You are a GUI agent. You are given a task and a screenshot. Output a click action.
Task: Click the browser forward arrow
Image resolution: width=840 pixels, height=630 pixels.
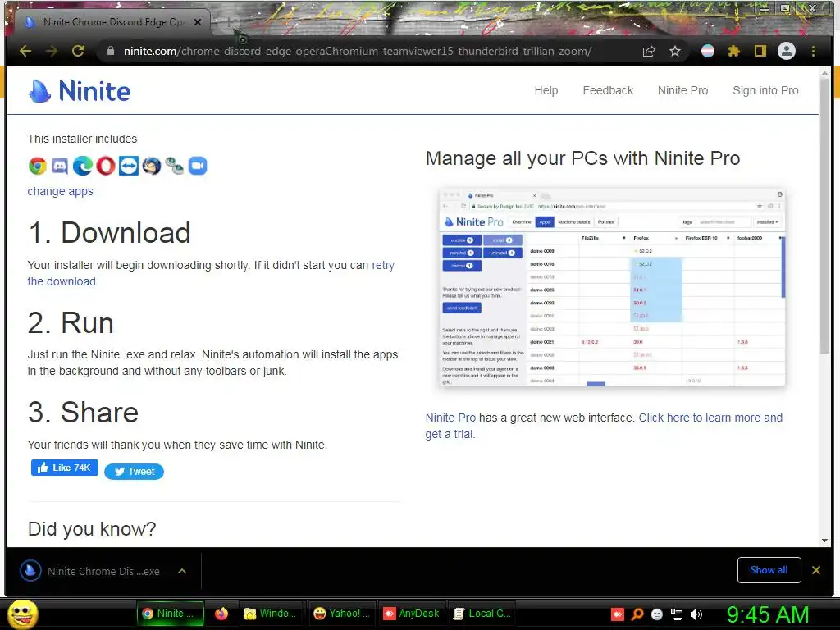[52, 52]
